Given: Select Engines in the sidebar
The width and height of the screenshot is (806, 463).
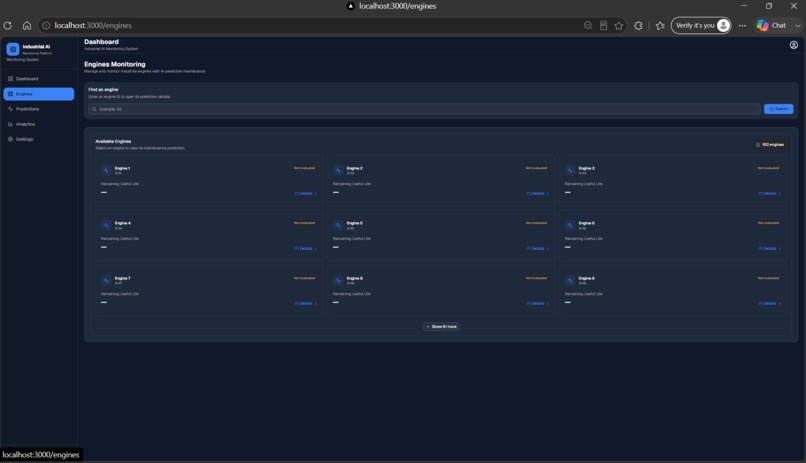Looking at the screenshot, I should (x=39, y=94).
